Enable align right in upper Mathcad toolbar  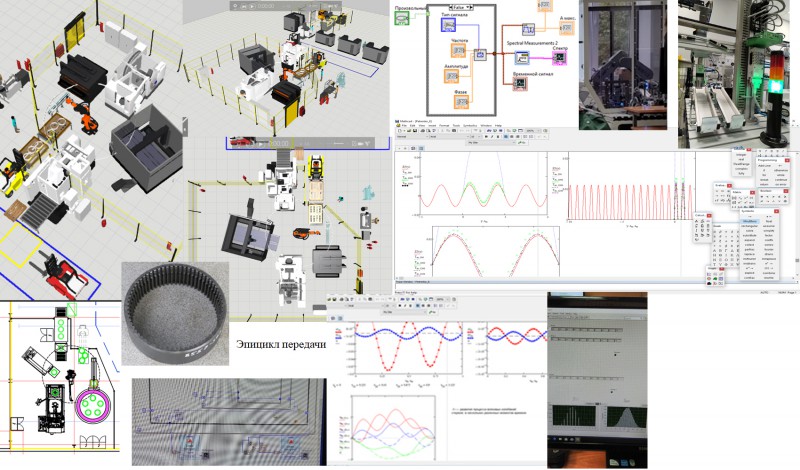(517, 137)
